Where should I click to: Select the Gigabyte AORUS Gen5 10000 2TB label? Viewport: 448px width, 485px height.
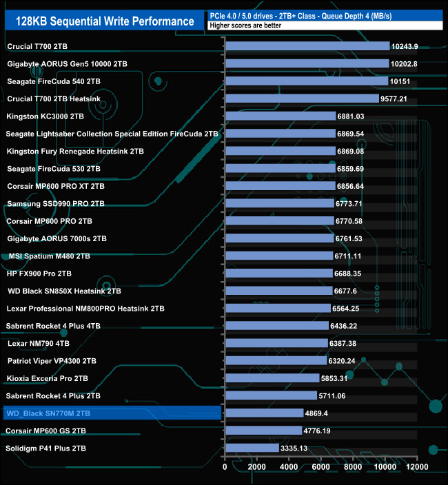[x=67, y=64]
